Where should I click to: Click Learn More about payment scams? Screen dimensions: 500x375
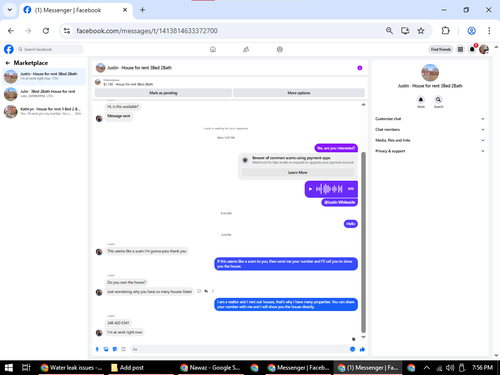click(x=298, y=172)
